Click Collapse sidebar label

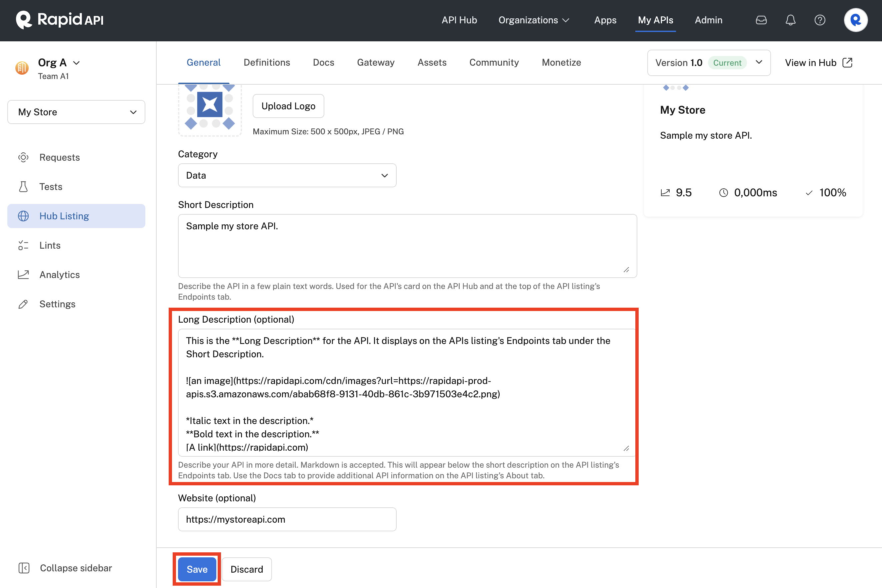(x=76, y=568)
